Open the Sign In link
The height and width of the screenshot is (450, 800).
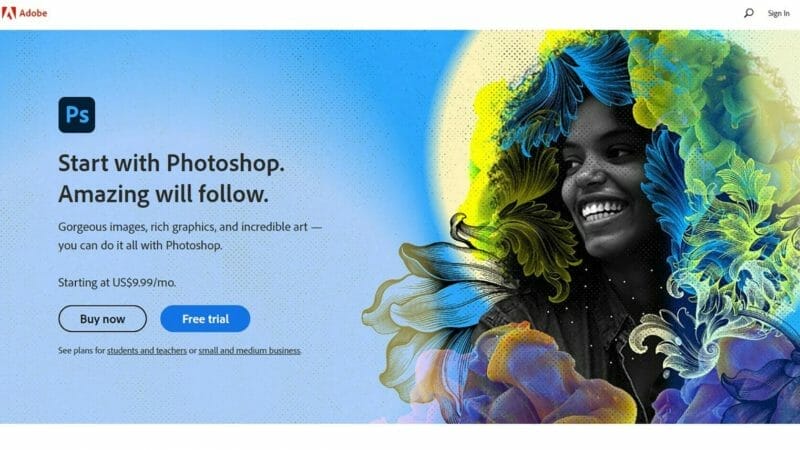[779, 13]
